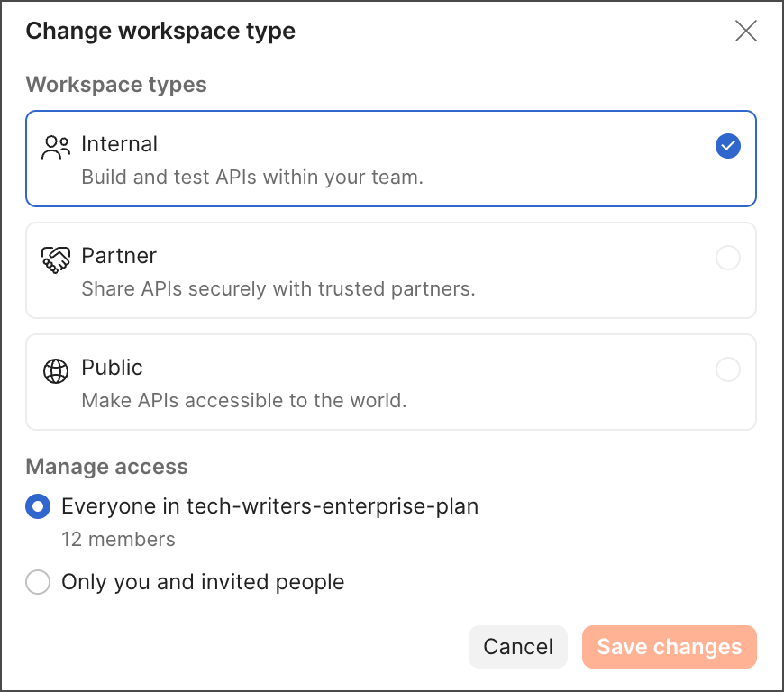The image size is (784, 692).
Task: Click the Internal team people icon
Action: click(56, 148)
